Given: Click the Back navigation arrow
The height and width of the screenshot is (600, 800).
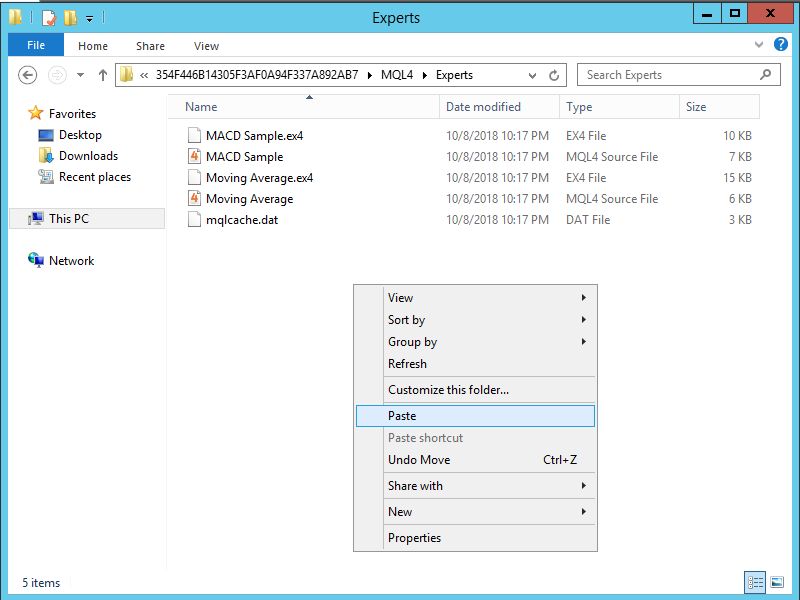Looking at the screenshot, I should (28, 75).
